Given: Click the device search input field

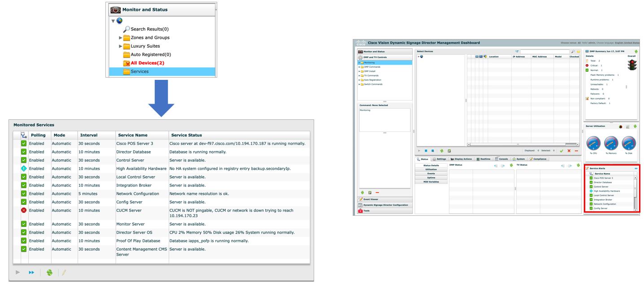Looking at the screenshot, I should tap(545, 52).
